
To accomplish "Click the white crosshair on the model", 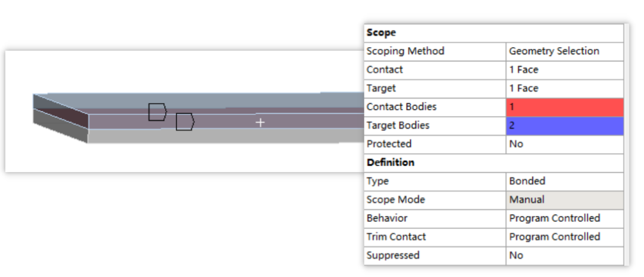I will pyautogui.click(x=260, y=122).
